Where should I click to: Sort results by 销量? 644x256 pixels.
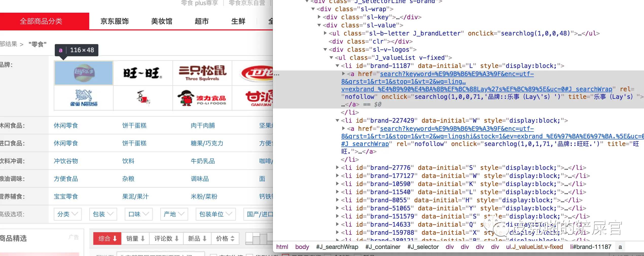(x=135, y=239)
